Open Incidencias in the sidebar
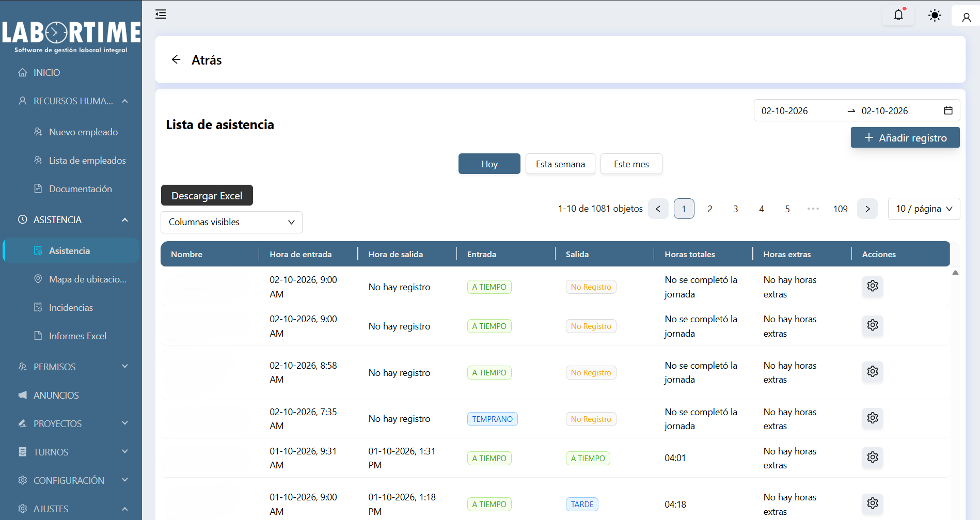Screen dimensions: 980x520 pos(71,308)
